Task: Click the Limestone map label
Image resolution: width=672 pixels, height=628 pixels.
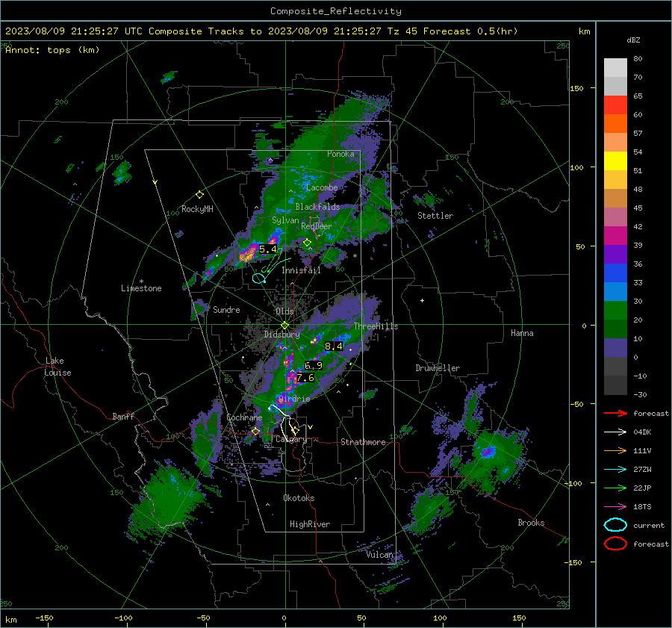Action: pos(141,288)
